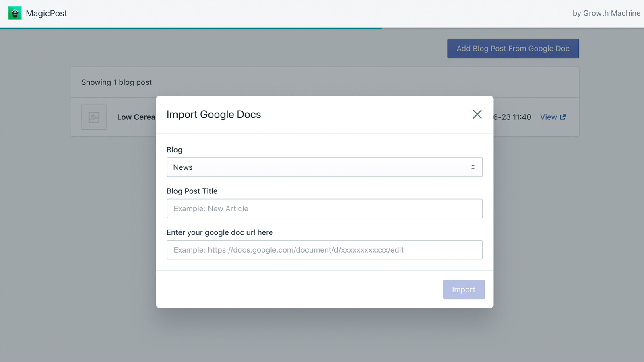Click the 'Showing 1 blog post' text

tap(116, 82)
